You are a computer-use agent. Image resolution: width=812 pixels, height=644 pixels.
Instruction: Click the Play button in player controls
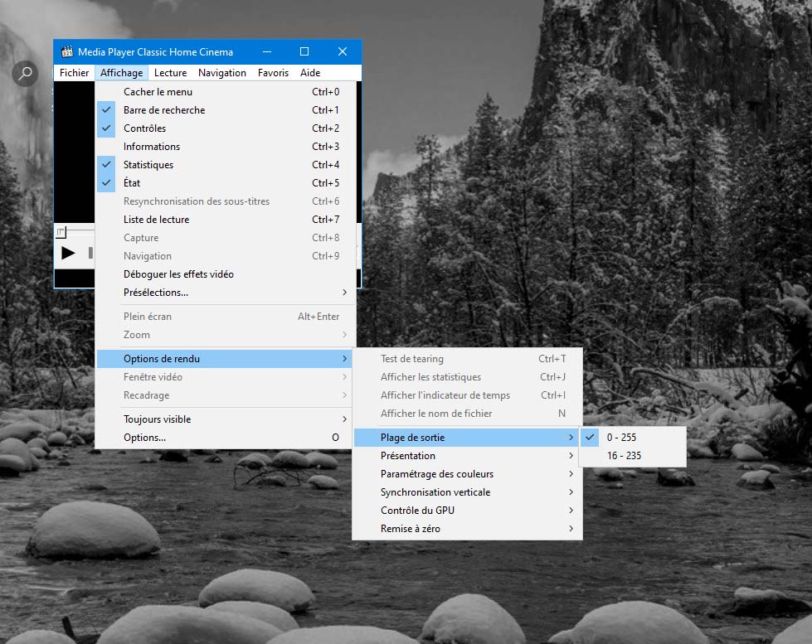click(x=68, y=253)
